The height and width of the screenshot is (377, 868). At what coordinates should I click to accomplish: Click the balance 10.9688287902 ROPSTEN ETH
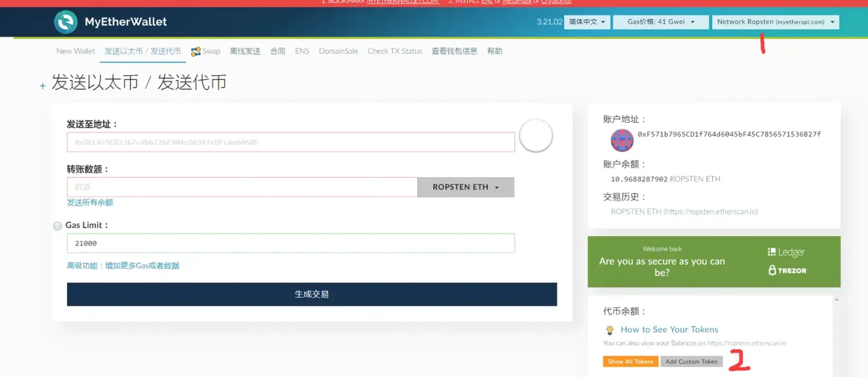coord(665,179)
